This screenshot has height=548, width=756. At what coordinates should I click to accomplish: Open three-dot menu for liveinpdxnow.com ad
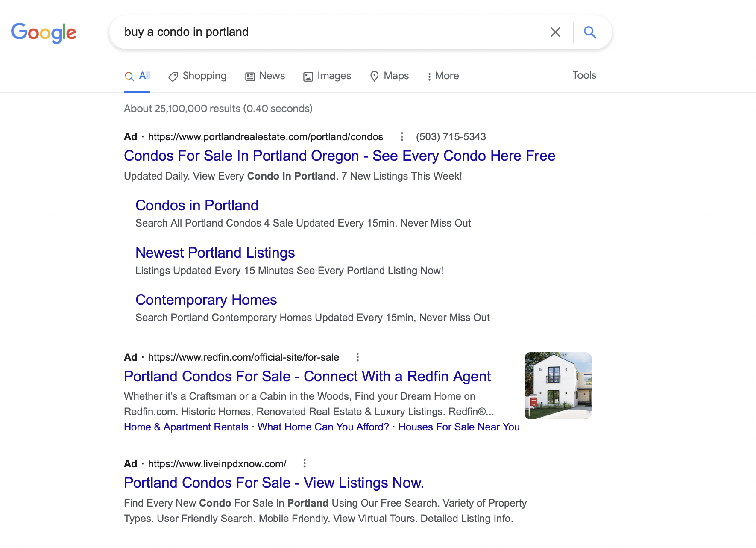coord(305,463)
